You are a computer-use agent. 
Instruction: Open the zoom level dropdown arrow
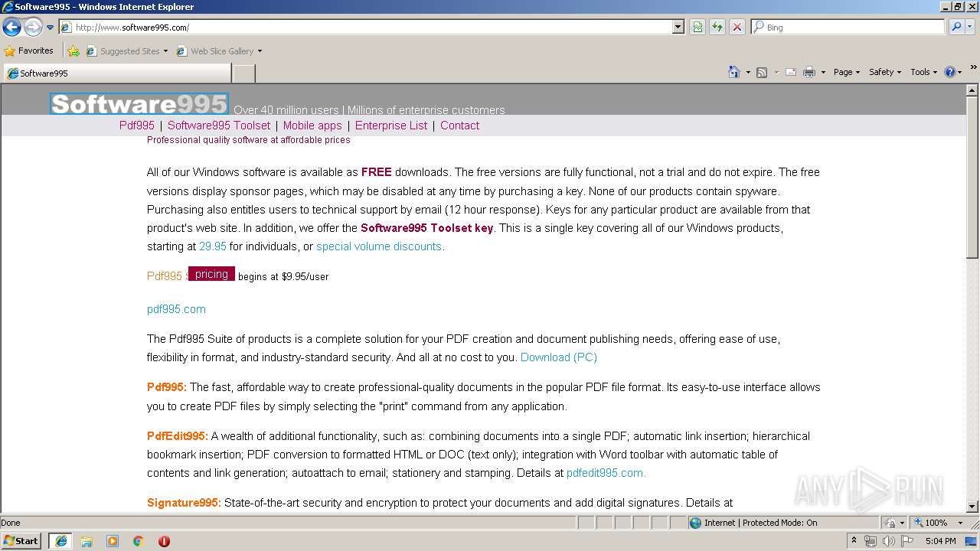point(960,523)
